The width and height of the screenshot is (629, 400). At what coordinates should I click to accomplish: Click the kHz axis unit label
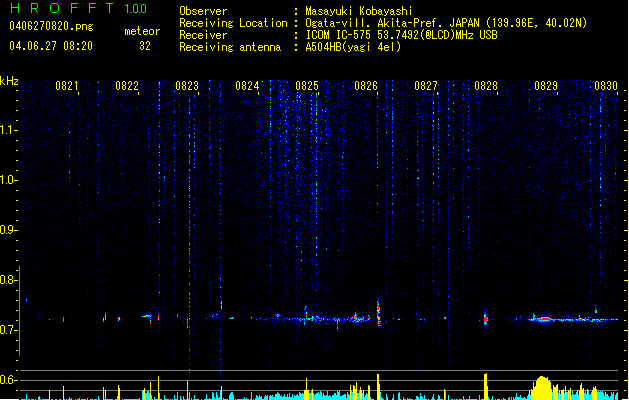[x=9, y=81]
